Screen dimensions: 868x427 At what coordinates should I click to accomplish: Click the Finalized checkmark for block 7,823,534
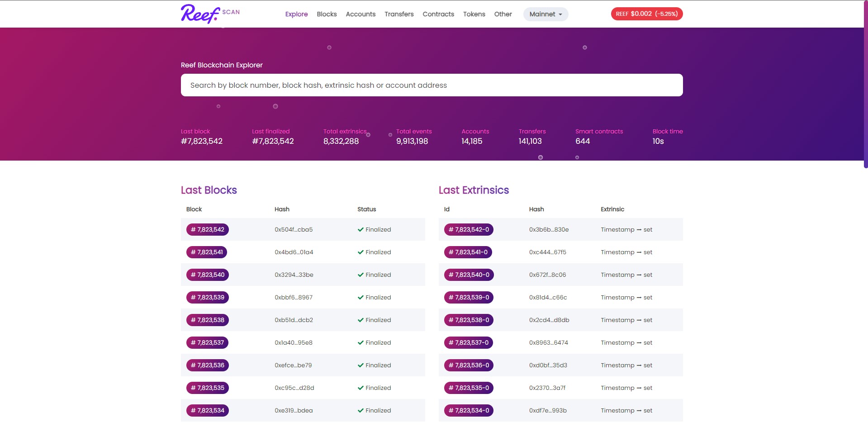(x=360, y=410)
